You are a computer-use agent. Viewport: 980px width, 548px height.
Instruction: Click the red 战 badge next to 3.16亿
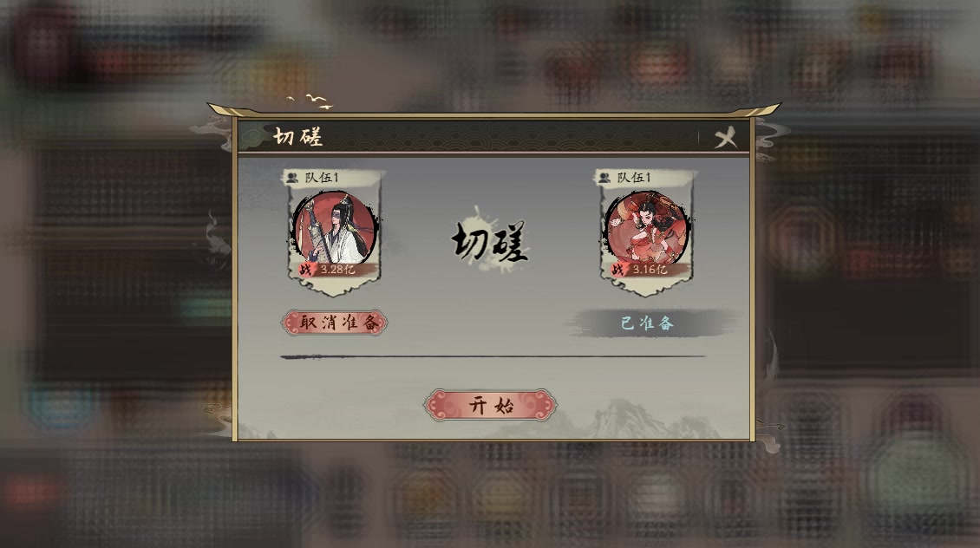click(x=617, y=270)
